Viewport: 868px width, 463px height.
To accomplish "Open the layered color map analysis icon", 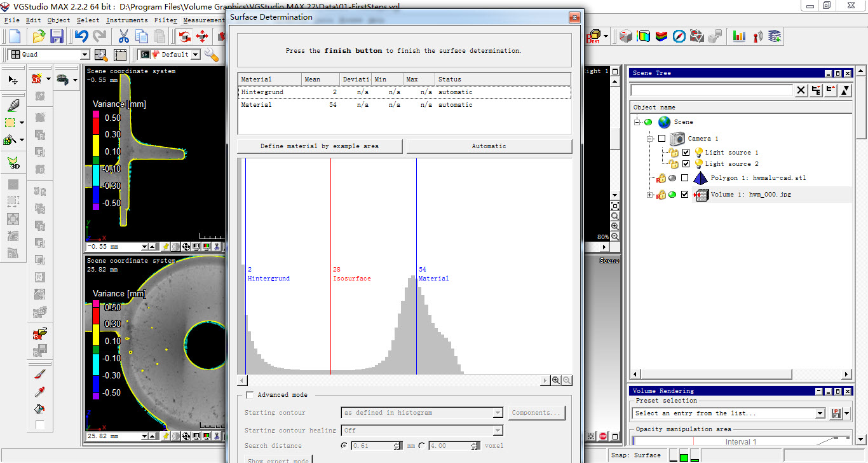I will pyautogui.click(x=661, y=36).
